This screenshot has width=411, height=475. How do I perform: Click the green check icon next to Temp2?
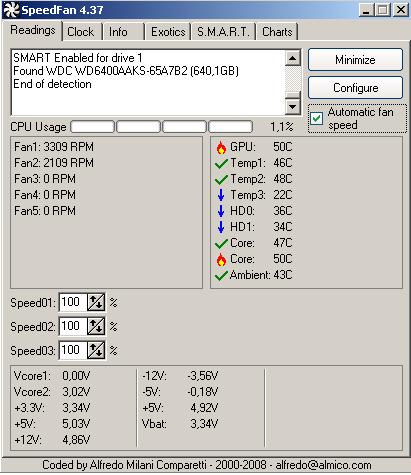[x=221, y=179]
